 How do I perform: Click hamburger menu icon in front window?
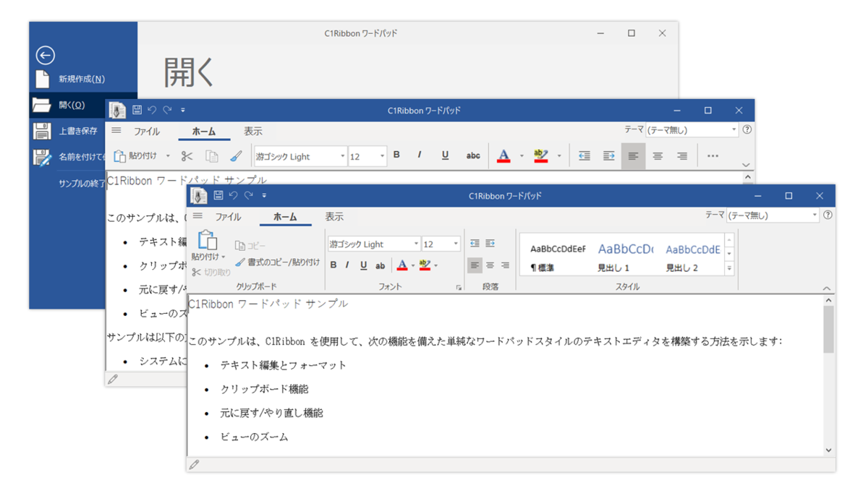pyautogui.click(x=197, y=216)
